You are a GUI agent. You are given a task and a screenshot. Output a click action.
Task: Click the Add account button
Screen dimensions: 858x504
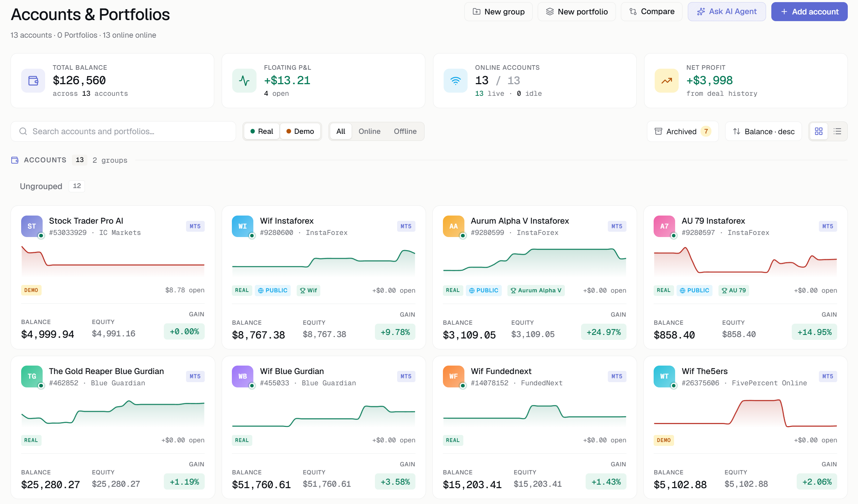(809, 12)
